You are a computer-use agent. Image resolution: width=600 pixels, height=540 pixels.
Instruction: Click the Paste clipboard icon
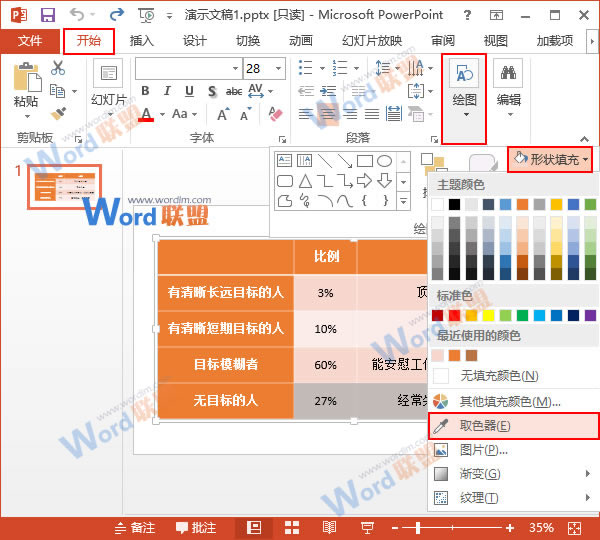pos(27,77)
